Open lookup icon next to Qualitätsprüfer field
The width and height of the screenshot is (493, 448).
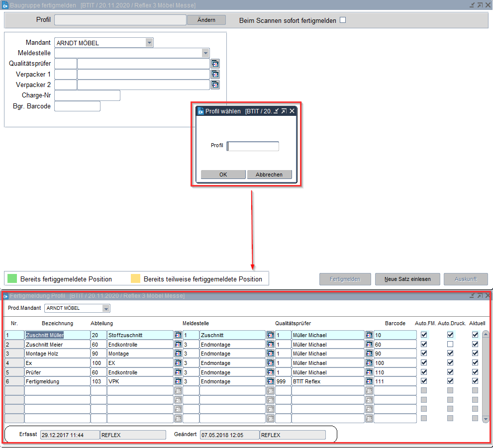(215, 64)
